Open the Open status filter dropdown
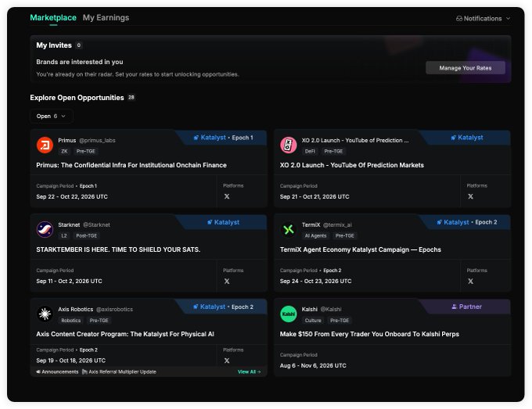Screen dimensions: 532x409 [51, 116]
